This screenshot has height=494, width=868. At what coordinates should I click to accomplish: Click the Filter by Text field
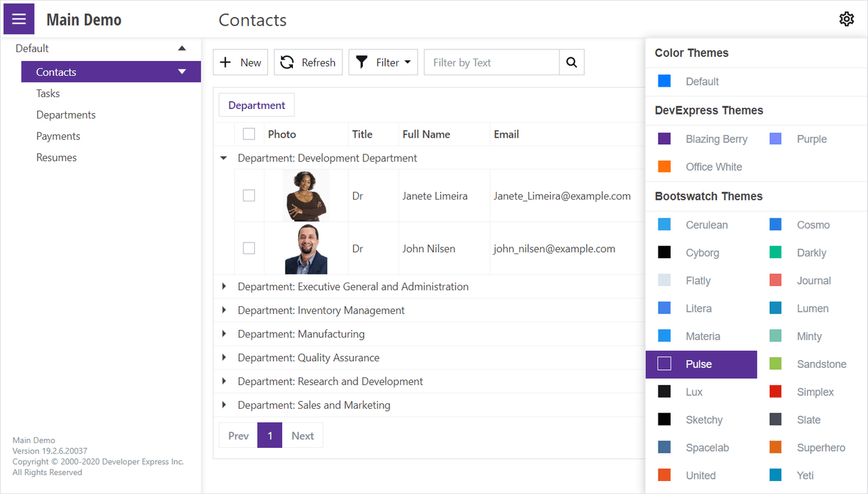[492, 62]
